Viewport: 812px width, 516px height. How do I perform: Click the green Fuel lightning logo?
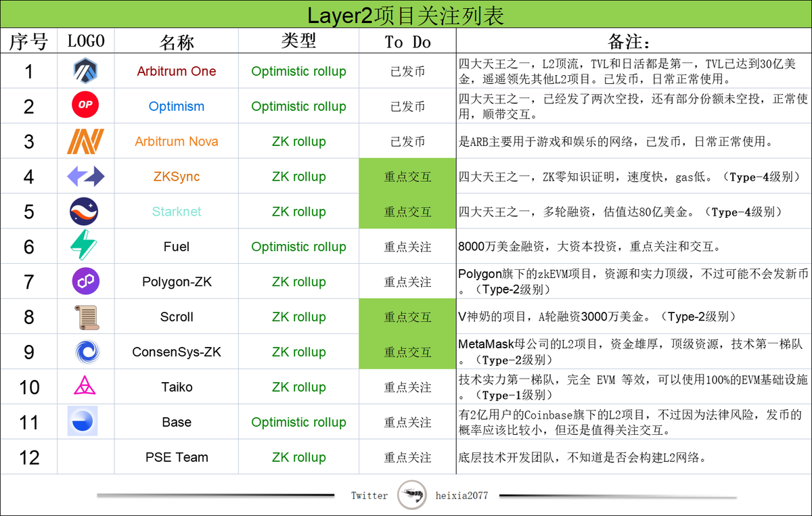click(85, 246)
